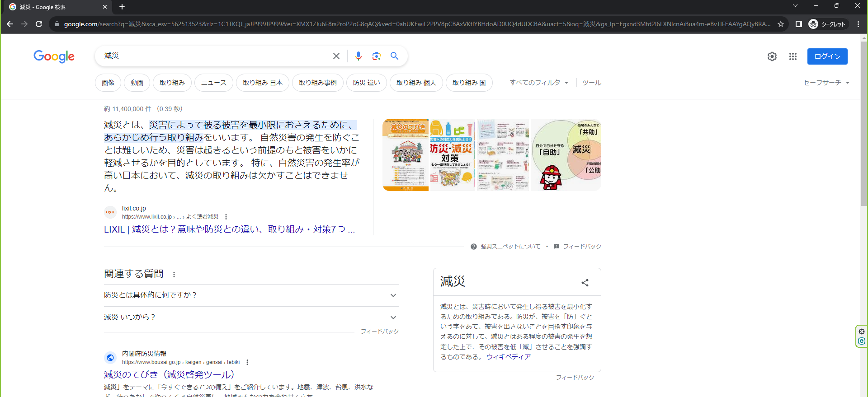Expand 防災とは具体的に何ですか？ question
Viewport: 868px width, 397px height.
pyautogui.click(x=251, y=295)
